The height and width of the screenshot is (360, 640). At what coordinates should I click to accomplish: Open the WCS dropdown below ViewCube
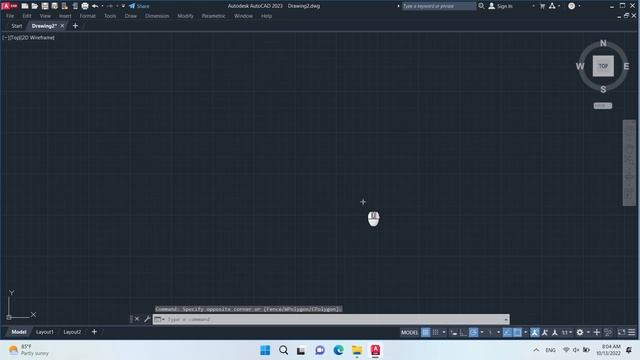pos(603,106)
